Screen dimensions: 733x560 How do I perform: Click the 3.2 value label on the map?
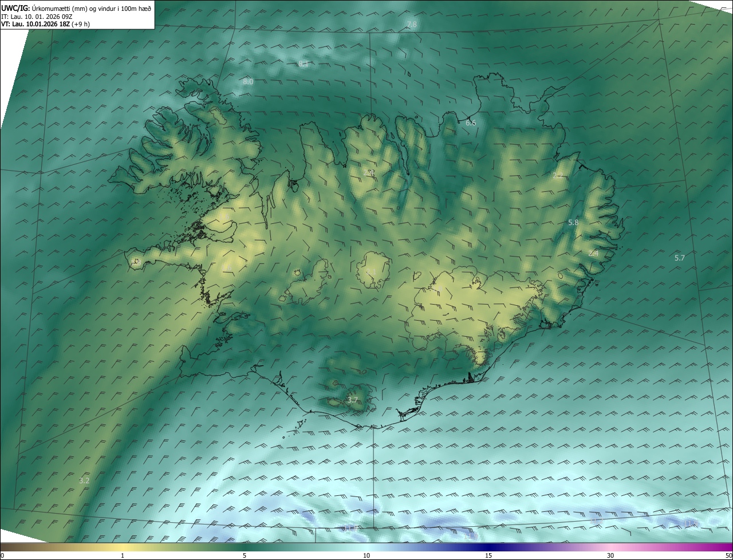click(84, 480)
